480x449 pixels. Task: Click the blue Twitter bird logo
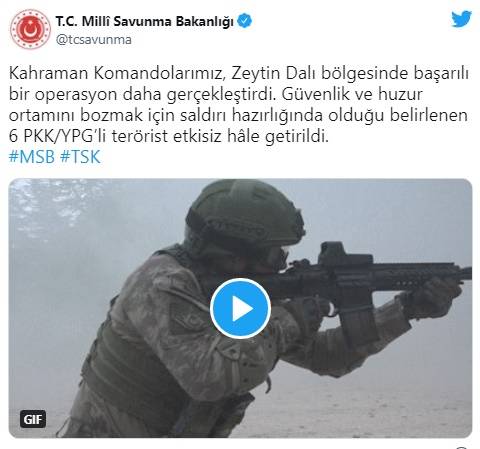462,19
